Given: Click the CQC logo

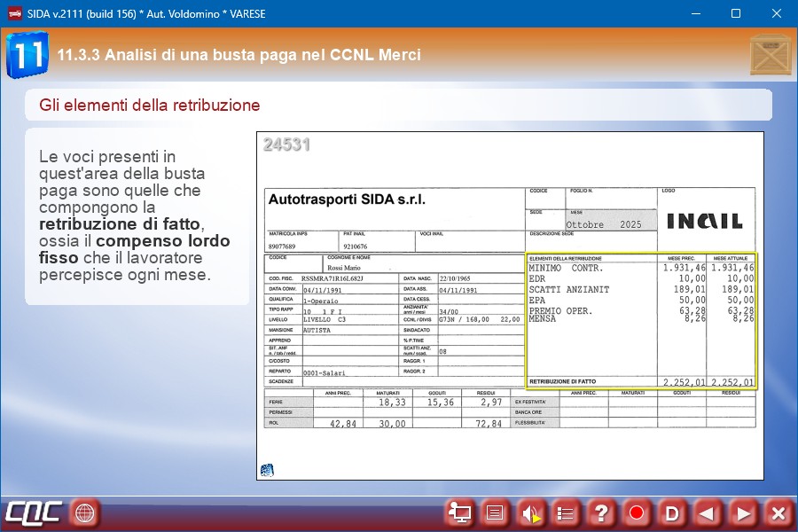Looking at the screenshot, I should [34, 512].
